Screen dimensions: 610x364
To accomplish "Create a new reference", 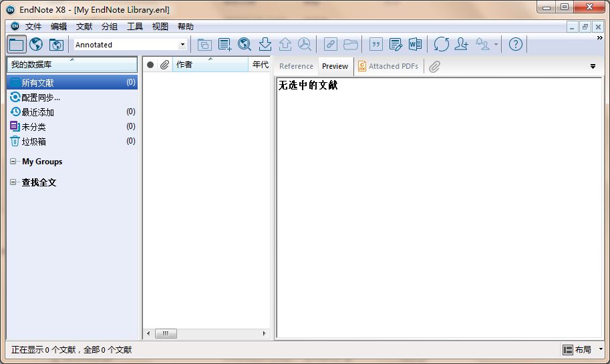I will [224, 44].
